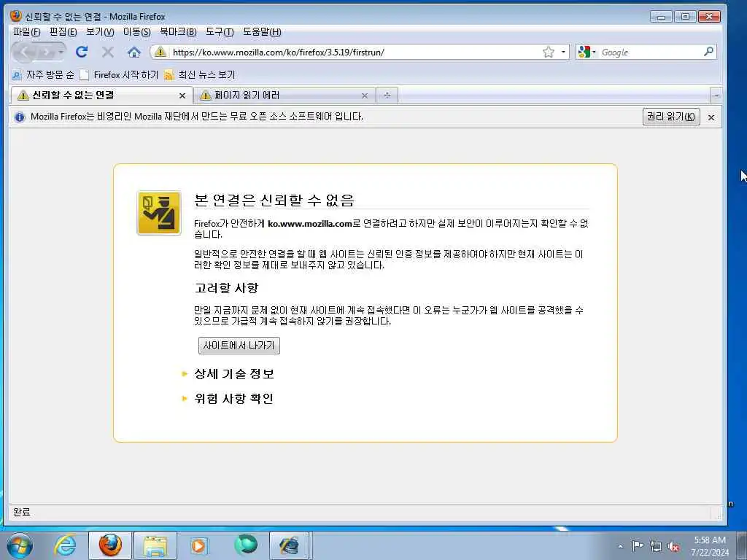The image size is (747, 560).
Task: Click the 권리 읽기(K) button
Action: pyautogui.click(x=671, y=117)
